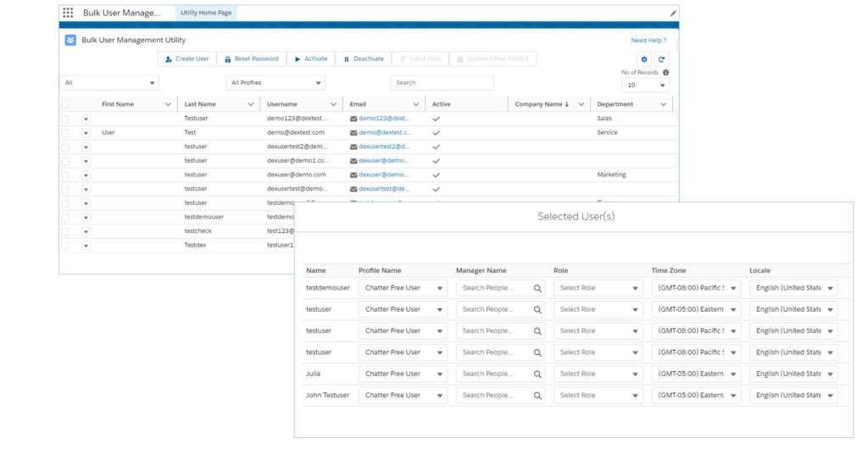Click search icon in testdemouser Manager Name field
This screenshot has height=449, width=868.
537,288
